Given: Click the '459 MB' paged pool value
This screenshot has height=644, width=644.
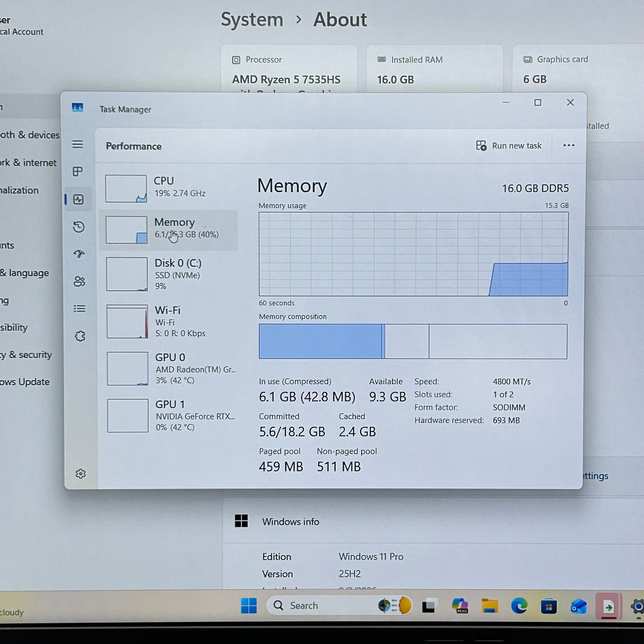Looking at the screenshot, I should click(281, 467).
